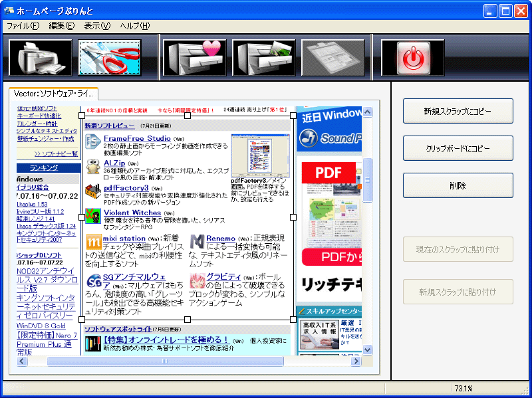Click the selection's top-left resize handle
This screenshot has width=532, height=398.
82,116
